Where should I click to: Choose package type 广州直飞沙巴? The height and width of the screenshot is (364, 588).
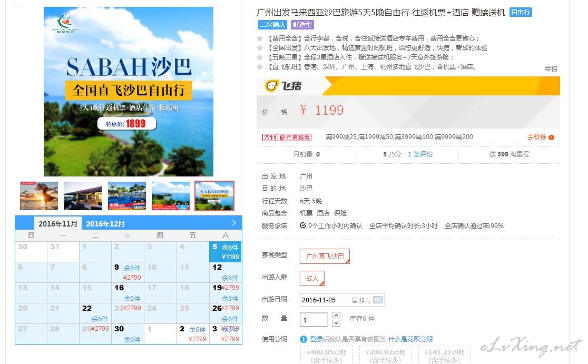[x=325, y=257]
